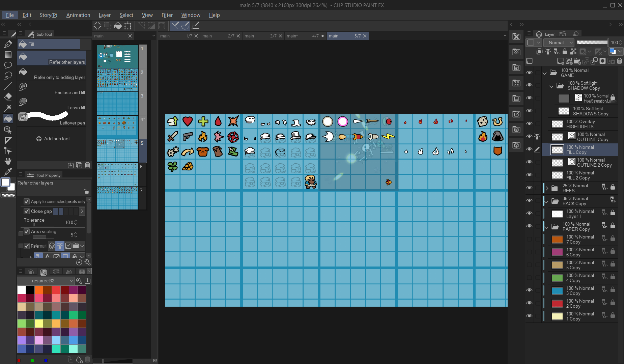Open the resurrect32 color set dropdown
624x364 pixels.
(x=46, y=281)
